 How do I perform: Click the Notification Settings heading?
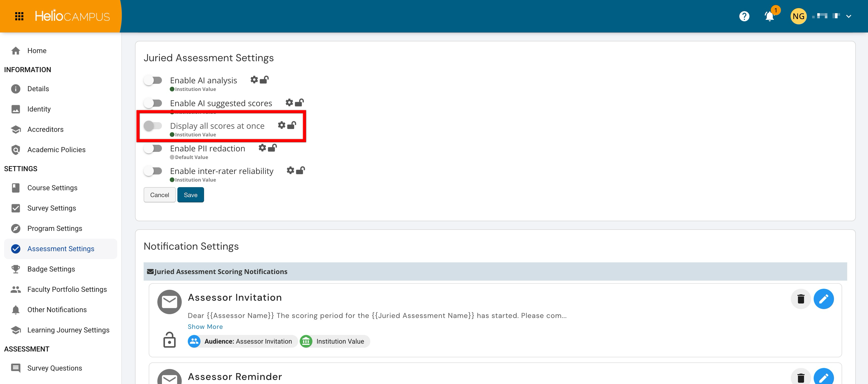(x=191, y=246)
